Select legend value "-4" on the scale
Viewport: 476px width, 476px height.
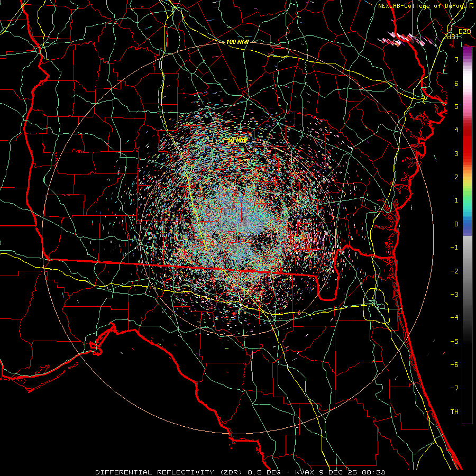pos(454,318)
